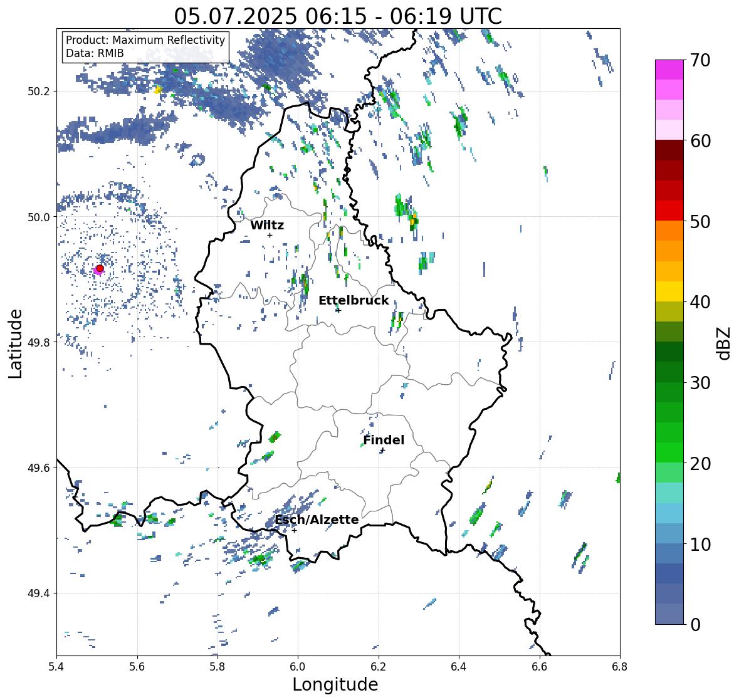Viewport: 739px width, 700px height.
Task: Click the Wiltz station label
Action: click(x=267, y=225)
